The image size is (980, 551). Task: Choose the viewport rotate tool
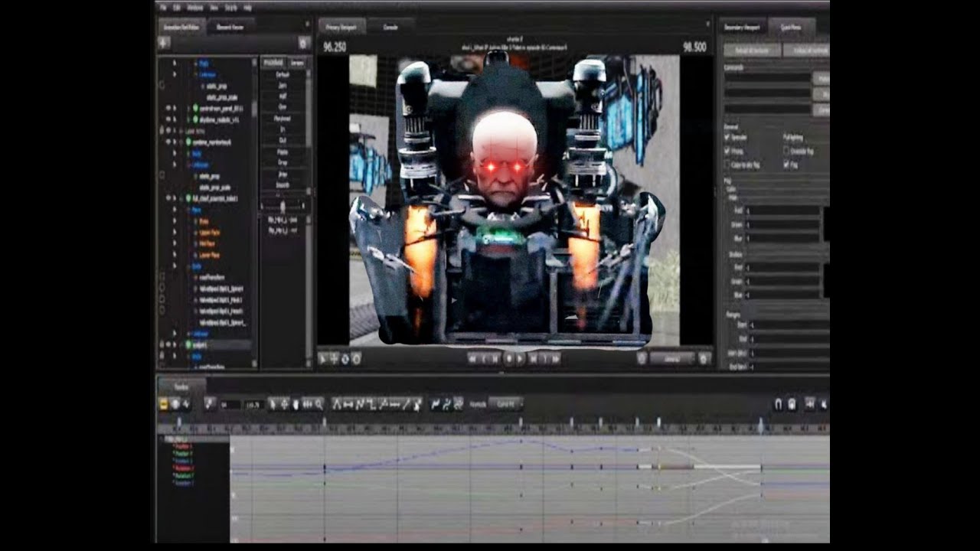coord(345,358)
